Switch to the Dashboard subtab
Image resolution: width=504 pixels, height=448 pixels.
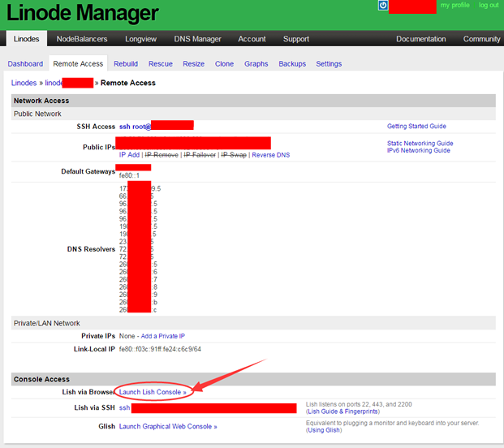(25, 63)
